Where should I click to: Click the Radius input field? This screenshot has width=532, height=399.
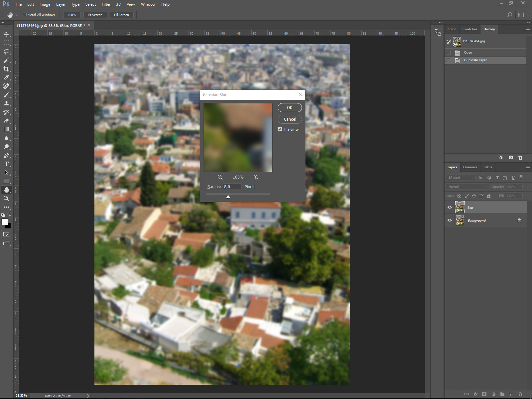(232, 187)
